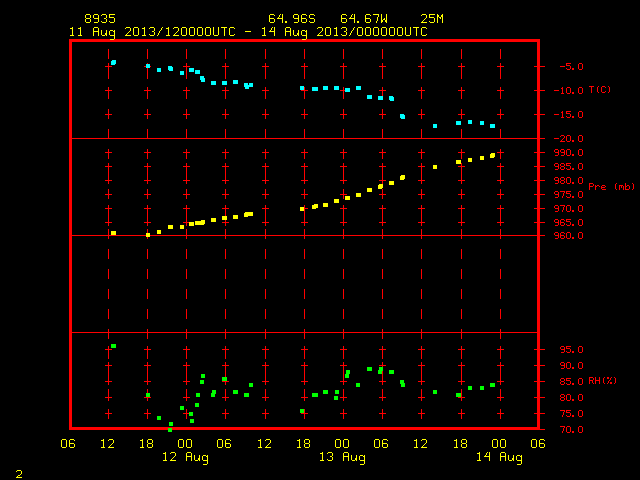
Task: Click the 12 Aug date label
Action: 185,457
